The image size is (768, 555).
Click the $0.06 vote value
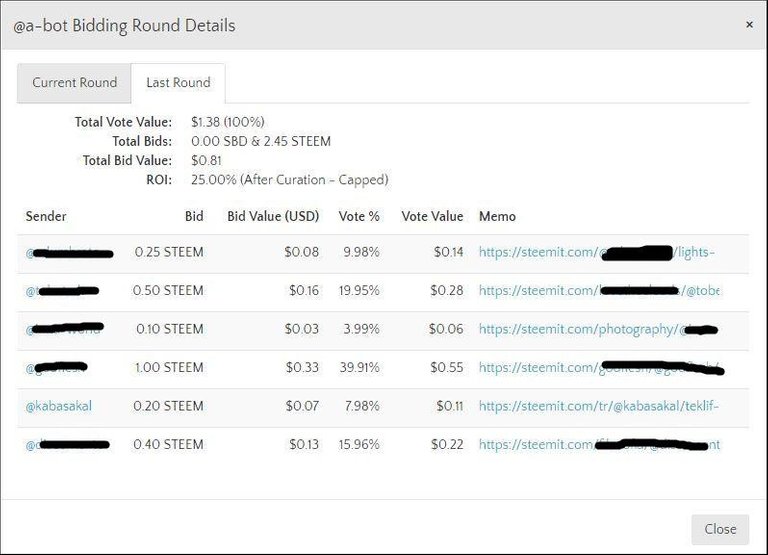coord(446,329)
